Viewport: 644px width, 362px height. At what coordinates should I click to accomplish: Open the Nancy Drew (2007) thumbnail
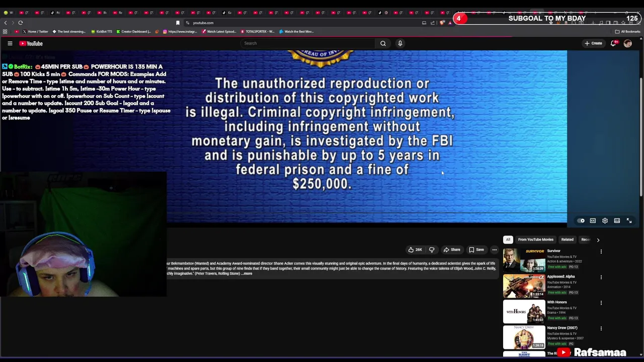tap(524, 336)
